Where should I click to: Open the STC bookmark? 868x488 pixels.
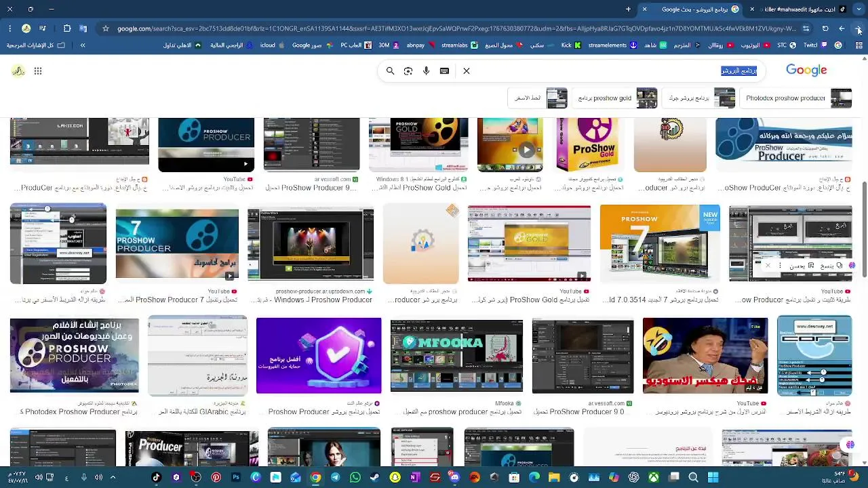tap(786, 45)
